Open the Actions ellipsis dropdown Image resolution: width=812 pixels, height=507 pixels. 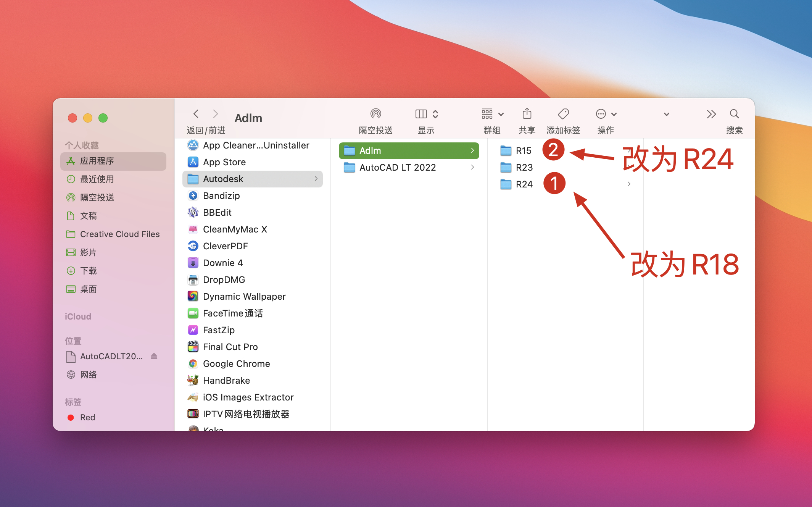[606, 114]
